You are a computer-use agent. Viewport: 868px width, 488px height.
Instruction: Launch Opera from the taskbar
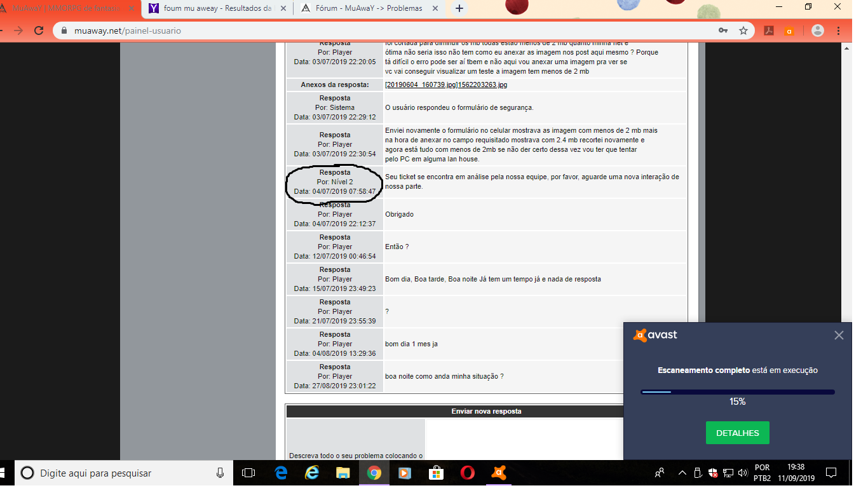pyautogui.click(x=467, y=473)
